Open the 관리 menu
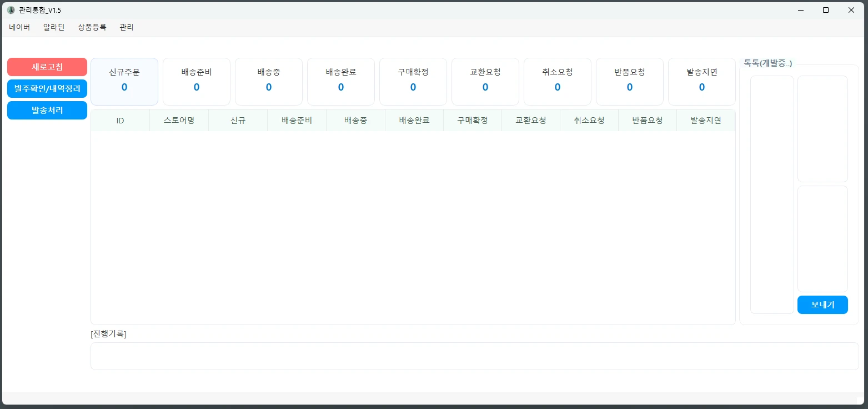 pyautogui.click(x=127, y=27)
